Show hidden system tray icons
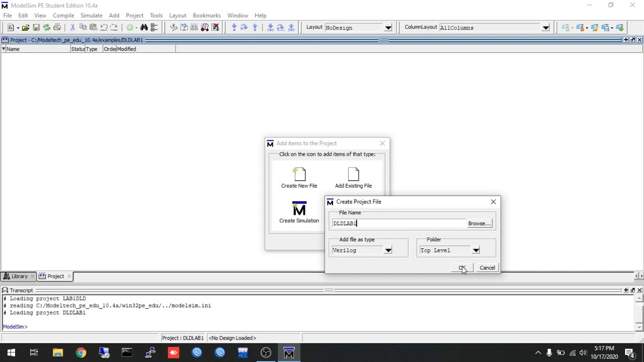This screenshot has width=644, height=362. point(538,353)
